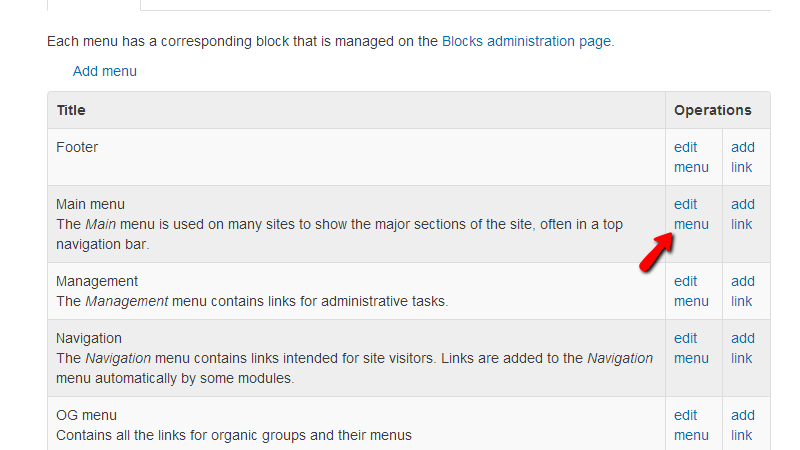Open edit menu for Main menu
Viewport: 800px width, 450px height.
click(x=690, y=214)
